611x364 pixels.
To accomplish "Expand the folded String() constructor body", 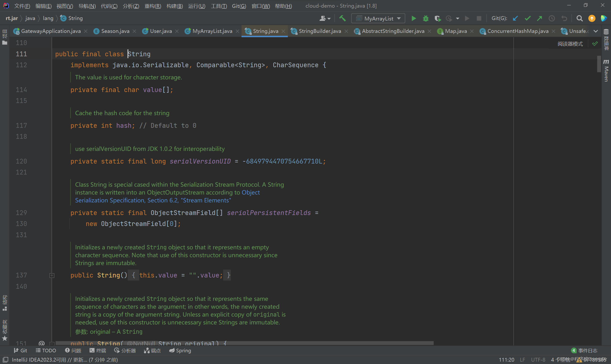I will tap(52, 276).
